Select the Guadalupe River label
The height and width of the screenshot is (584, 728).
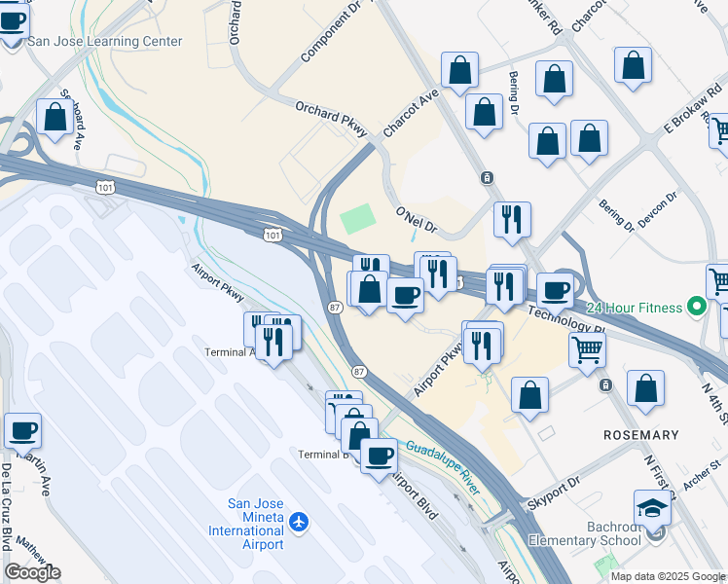(x=444, y=467)
